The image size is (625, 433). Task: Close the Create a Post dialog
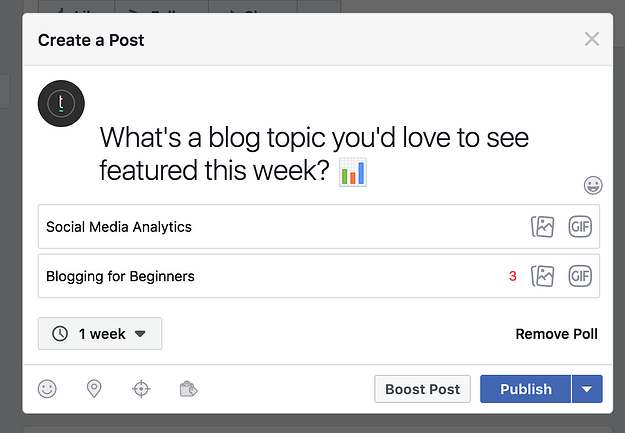[592, 39]
